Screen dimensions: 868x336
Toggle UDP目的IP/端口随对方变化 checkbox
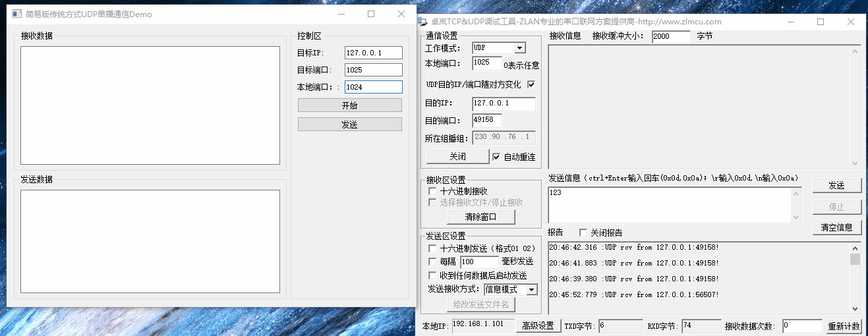[531, 84]
